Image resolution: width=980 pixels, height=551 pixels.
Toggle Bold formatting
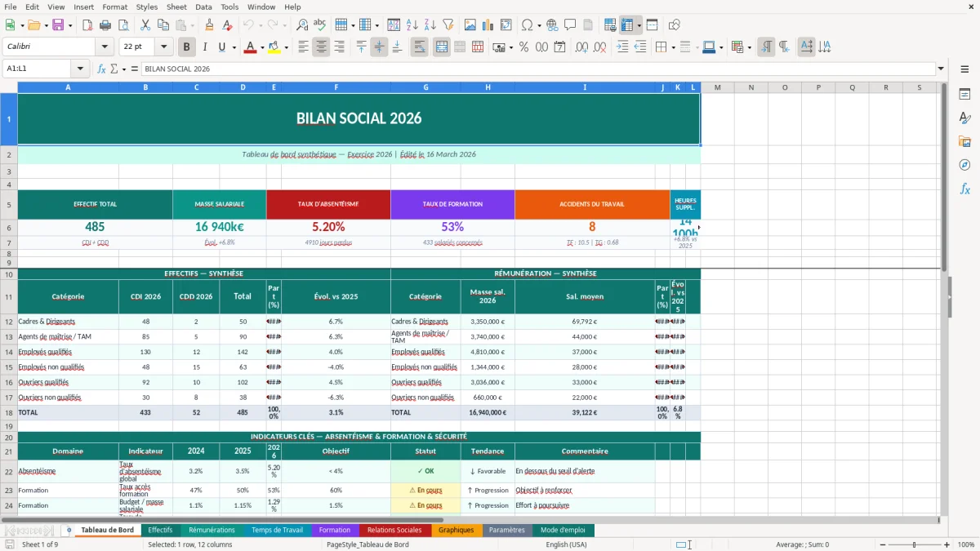[186, 47]
